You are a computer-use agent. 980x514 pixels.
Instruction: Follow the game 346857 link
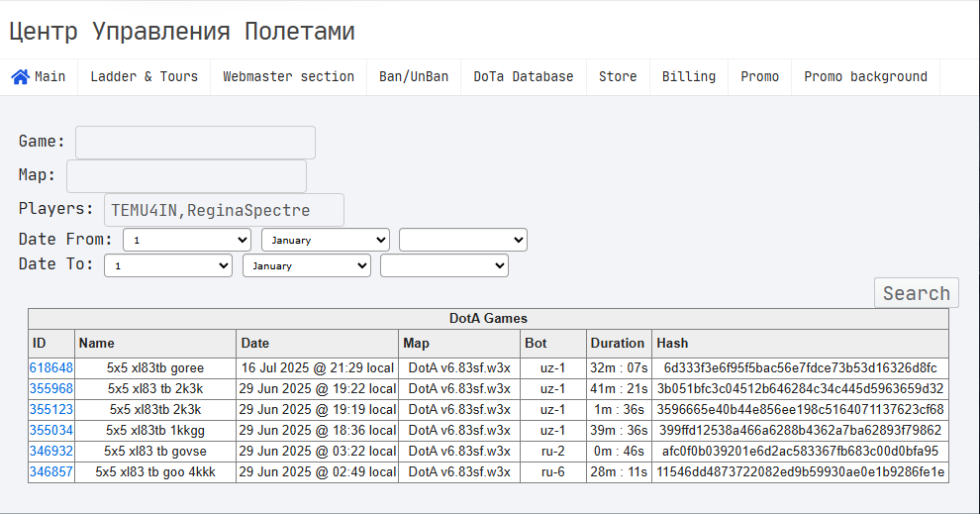tap(51, 472)
